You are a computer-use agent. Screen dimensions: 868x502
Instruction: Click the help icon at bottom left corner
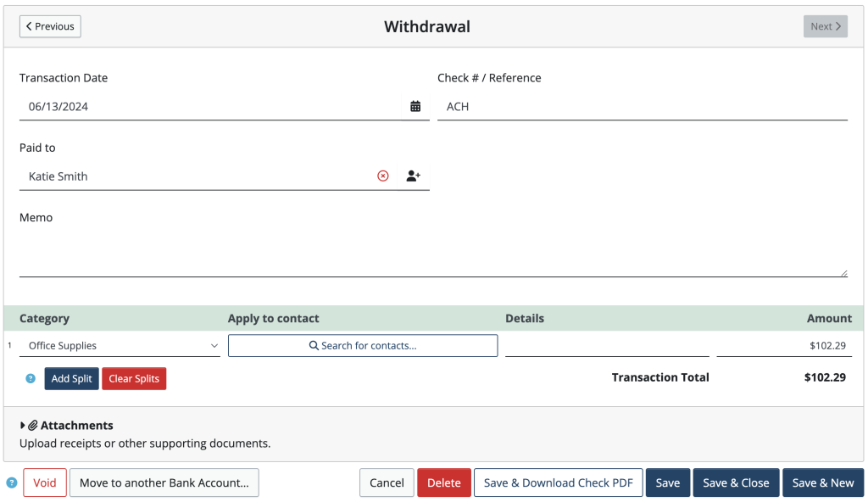(x=9, y=482)
